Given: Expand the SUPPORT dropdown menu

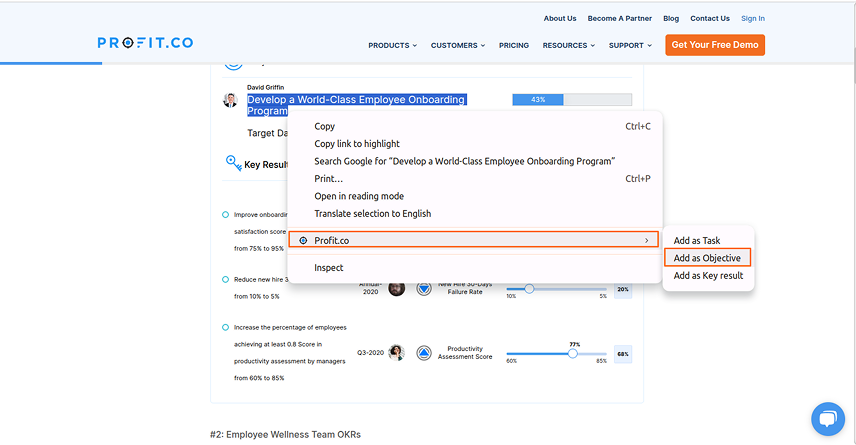Looking at the screenshot, I should tap(631, 45).
